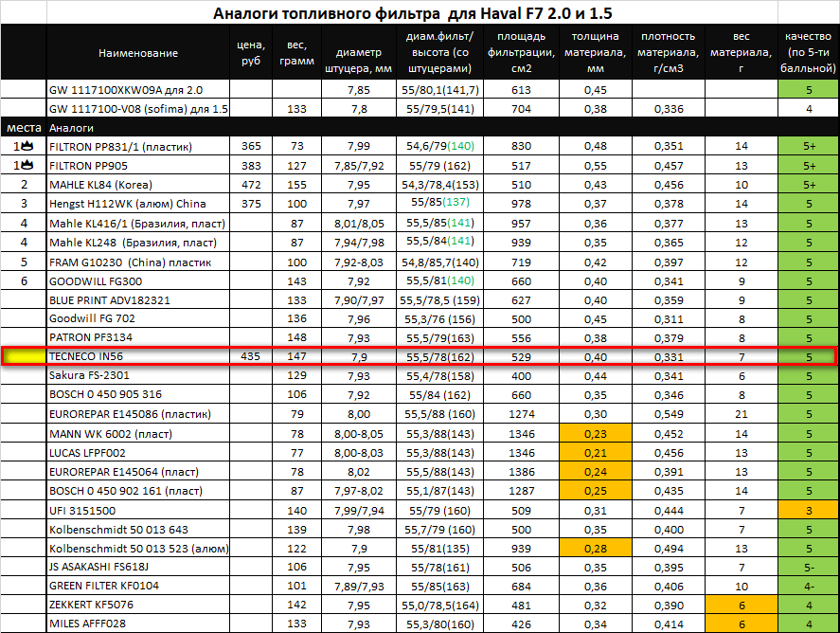The image size is (840, 633).
Task: Click the crown icon beside FILTRON PP831/1
Action: (x=27, y=146)
